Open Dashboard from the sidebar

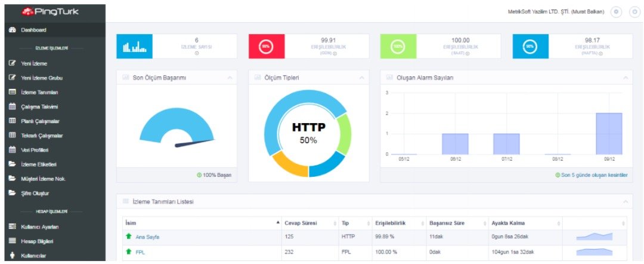[x=33, y=30]
